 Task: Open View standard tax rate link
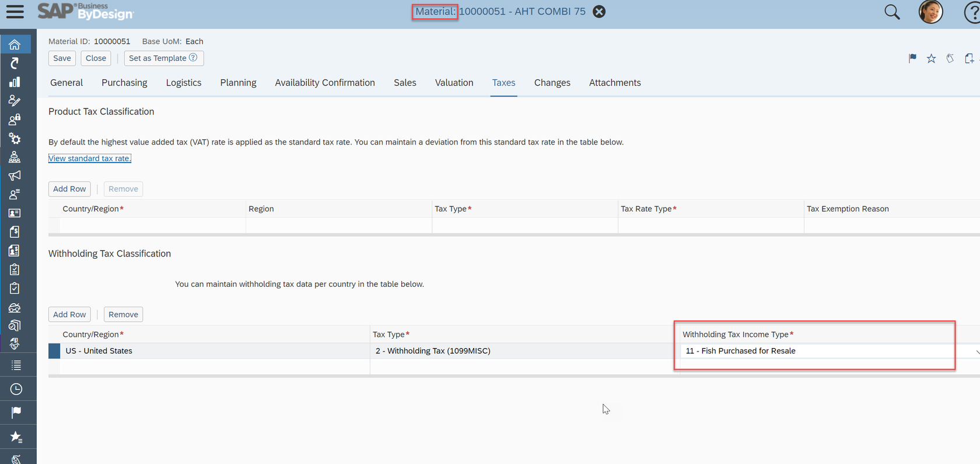click(90, 159)
